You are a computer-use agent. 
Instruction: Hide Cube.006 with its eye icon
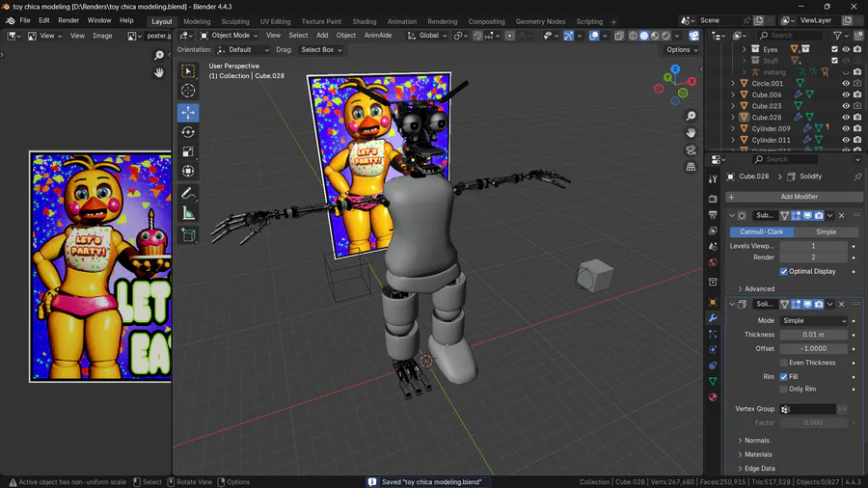click(x=846, y=95)
